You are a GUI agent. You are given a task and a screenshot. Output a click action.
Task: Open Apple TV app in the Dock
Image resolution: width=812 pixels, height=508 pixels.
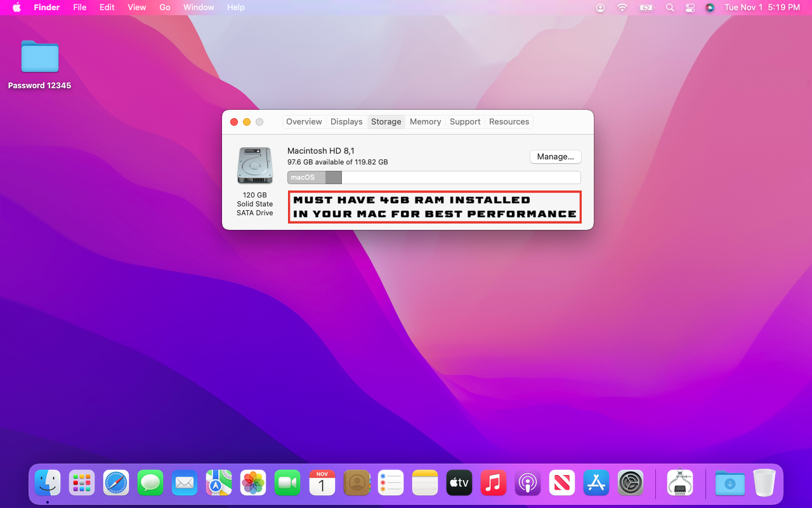click(x=459, y=483)
